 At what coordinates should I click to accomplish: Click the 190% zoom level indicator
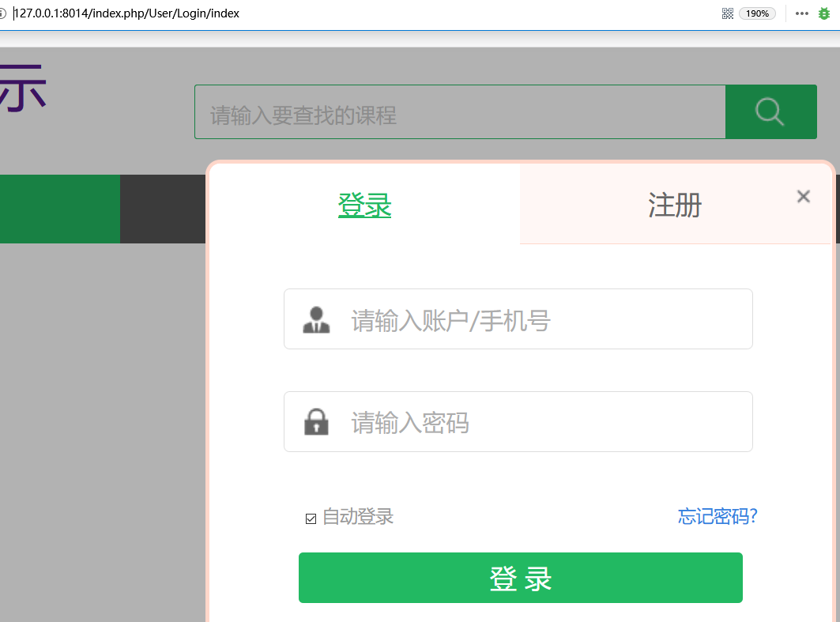(x=757, y=13)
